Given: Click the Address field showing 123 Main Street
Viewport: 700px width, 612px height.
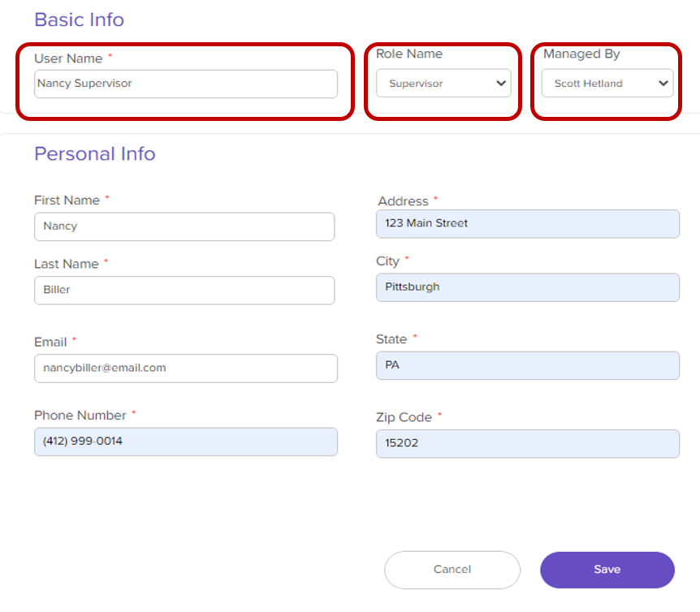Looking at the screenshot, I should pos(527,223).
